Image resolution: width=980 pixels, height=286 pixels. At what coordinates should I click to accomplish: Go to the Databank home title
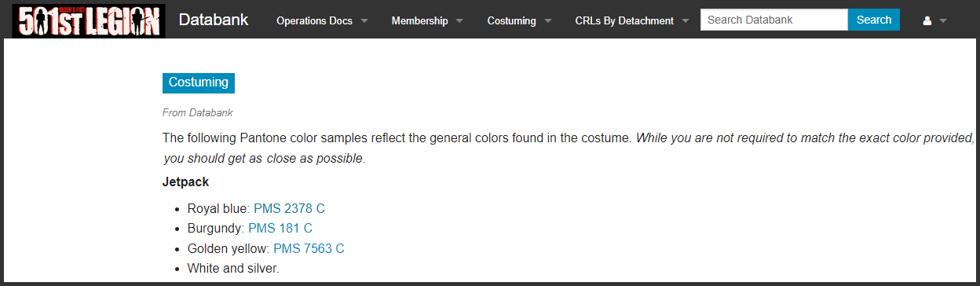[214, 20]
